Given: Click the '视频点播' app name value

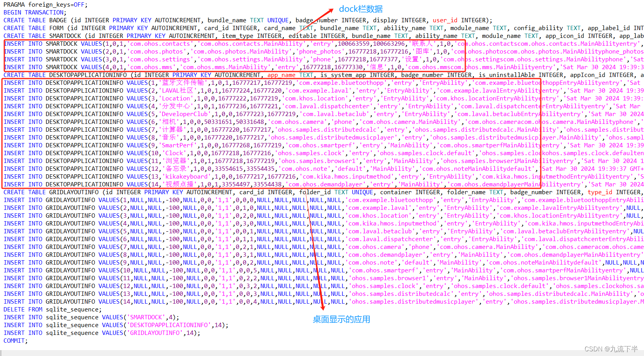Looking at the screenshot, I should [179, 184].
